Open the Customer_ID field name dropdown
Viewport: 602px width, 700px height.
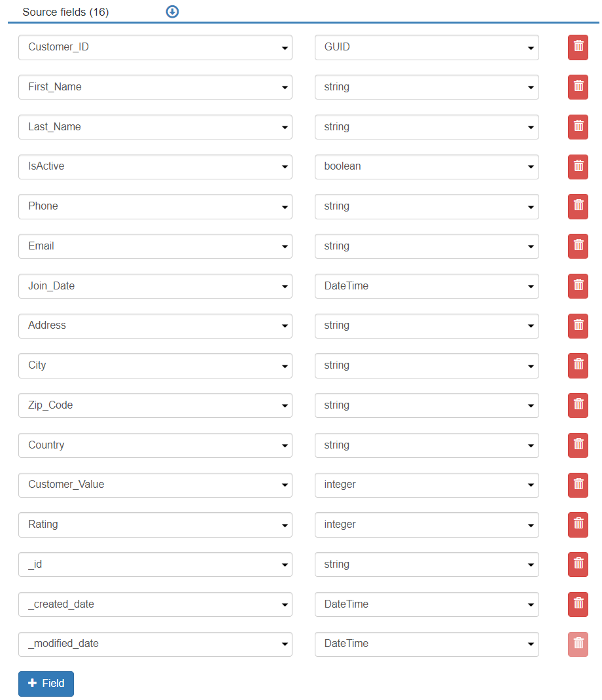pyautogui.click(x=155, y=47)
